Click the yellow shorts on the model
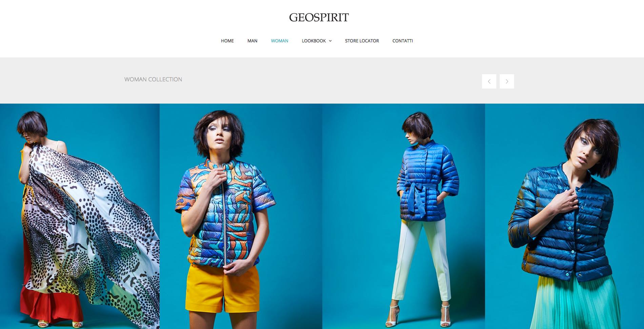644x329 pixels. click(222, 288)
